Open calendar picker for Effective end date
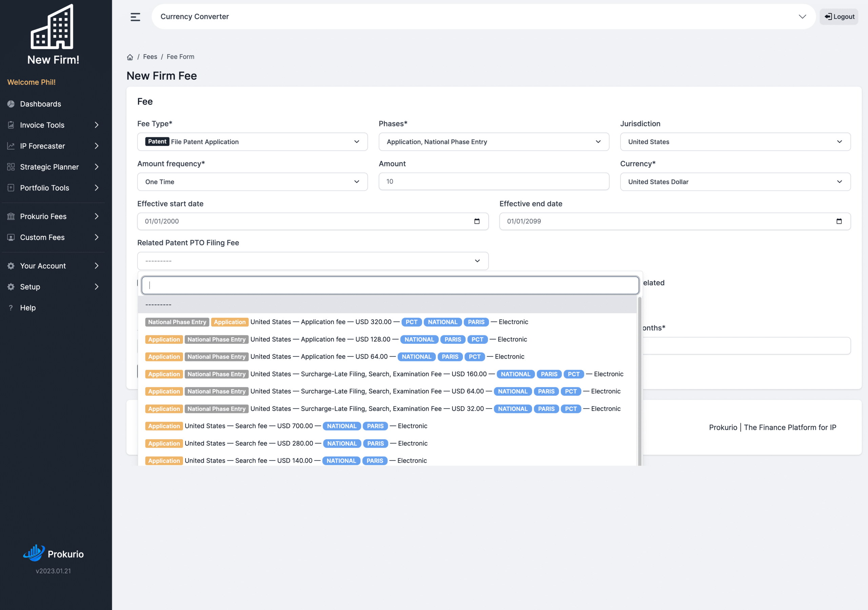The image size is (868, 610). [839, 221]
